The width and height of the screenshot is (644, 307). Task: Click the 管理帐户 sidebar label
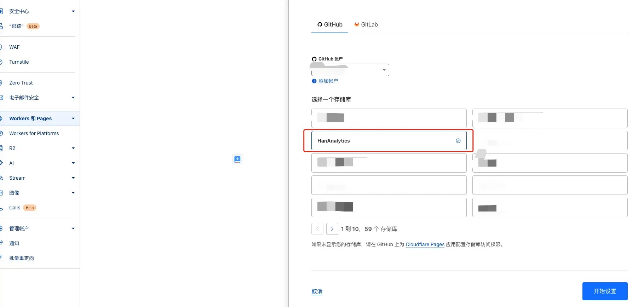pos(19,228)
